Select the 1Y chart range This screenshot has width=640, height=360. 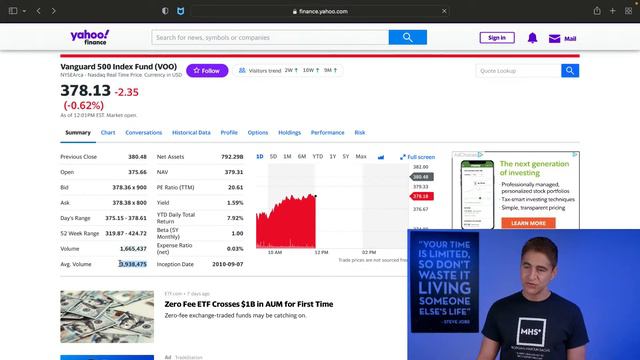[333, 156]
